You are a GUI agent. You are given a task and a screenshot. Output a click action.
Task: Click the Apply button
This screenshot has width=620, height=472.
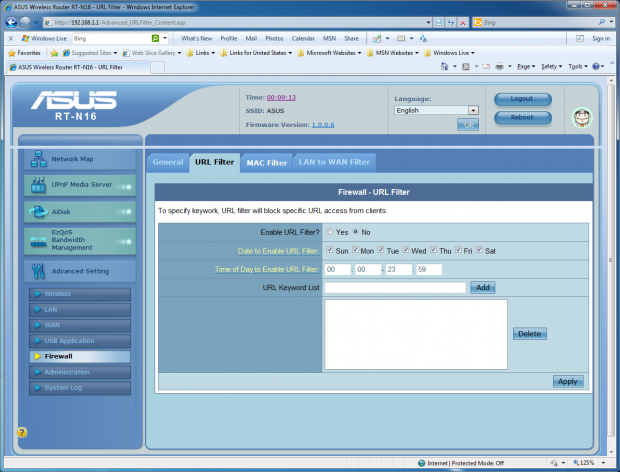point(567,381)
